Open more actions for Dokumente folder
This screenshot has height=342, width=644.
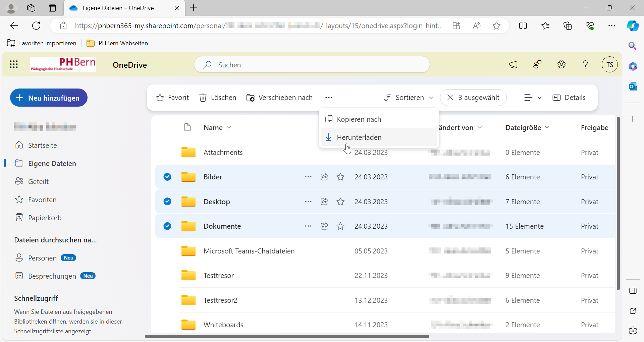(x=308, y=226)
